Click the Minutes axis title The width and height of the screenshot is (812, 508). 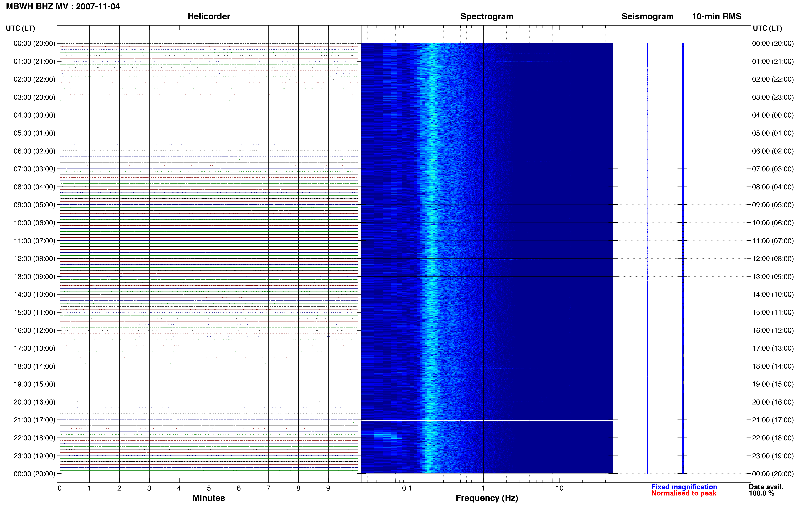click(209, 498)
